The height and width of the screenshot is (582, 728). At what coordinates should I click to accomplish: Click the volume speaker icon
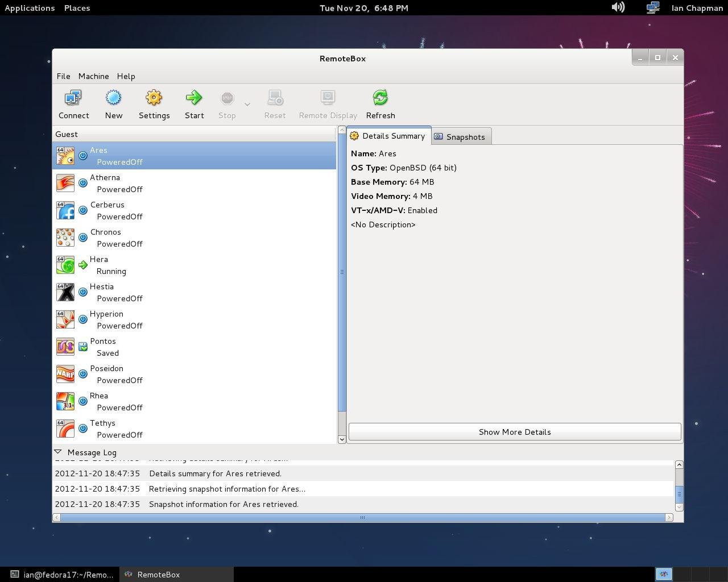pyautogui.click(x=618, y=7)
